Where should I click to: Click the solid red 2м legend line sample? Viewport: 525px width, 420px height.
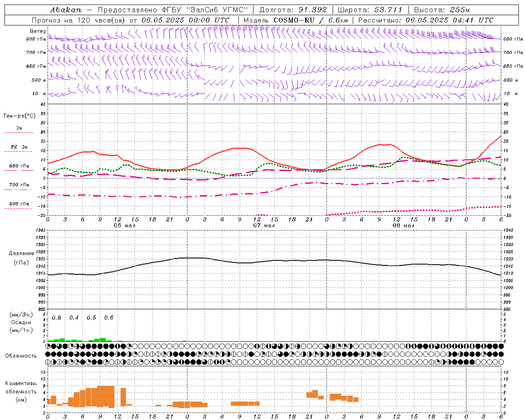(x=19, y=132)
